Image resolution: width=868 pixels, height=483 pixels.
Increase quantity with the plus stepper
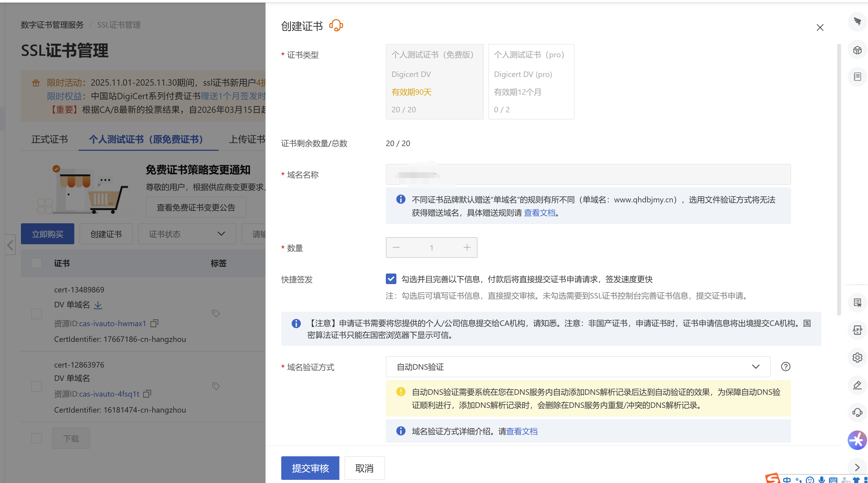pos(467,248)
